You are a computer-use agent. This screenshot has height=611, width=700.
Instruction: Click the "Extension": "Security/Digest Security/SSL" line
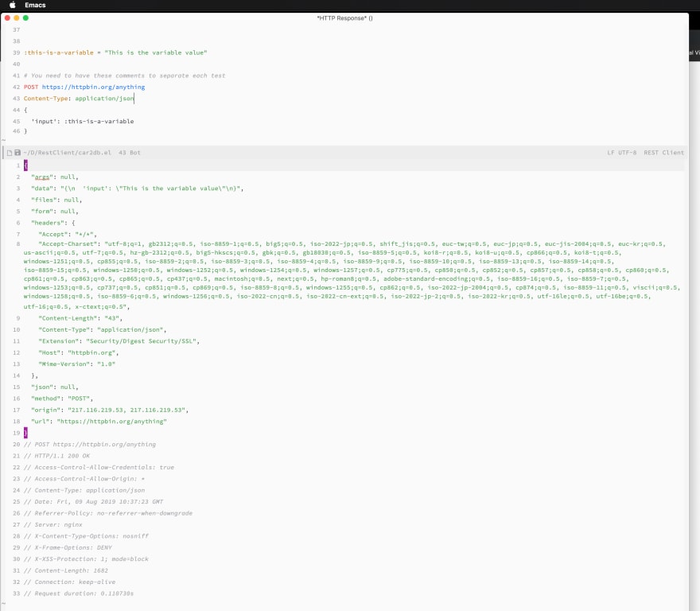119,341
